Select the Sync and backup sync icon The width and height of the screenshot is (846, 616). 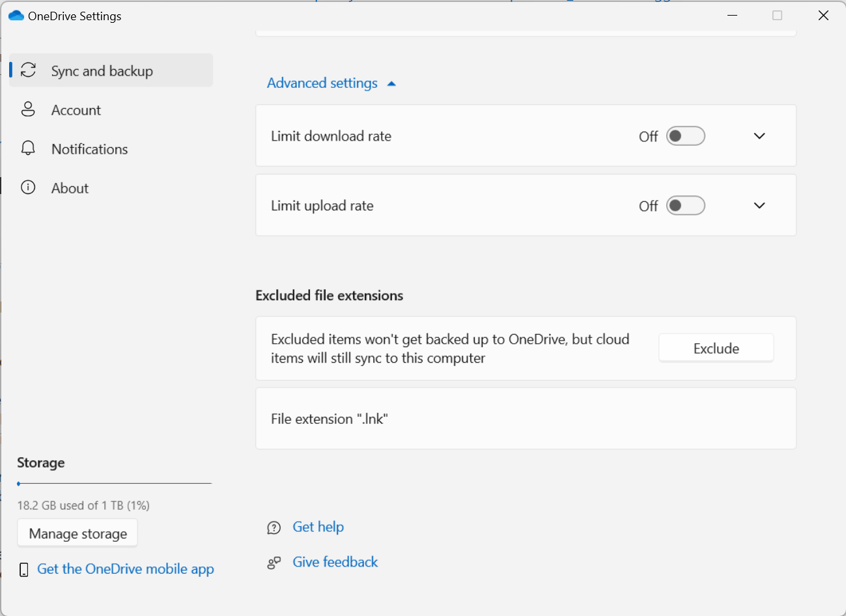pyautogui.click(x=28, y=70)
